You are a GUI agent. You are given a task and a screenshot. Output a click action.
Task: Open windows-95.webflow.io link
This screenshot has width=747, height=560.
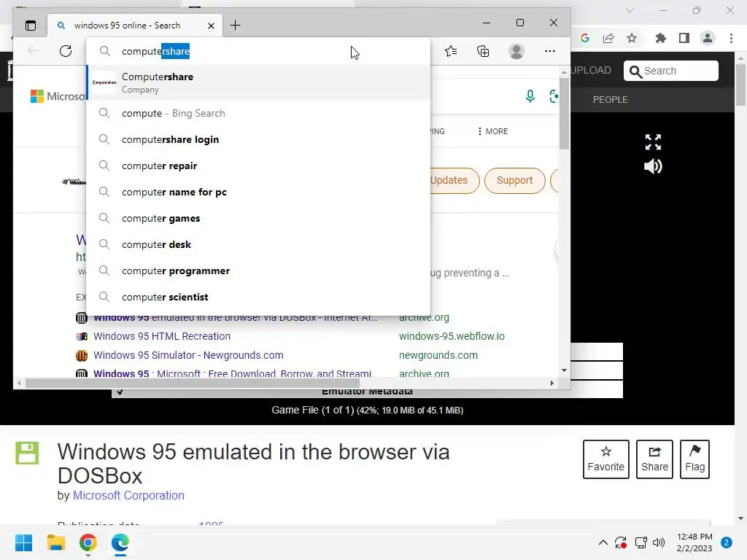[452, 336]
